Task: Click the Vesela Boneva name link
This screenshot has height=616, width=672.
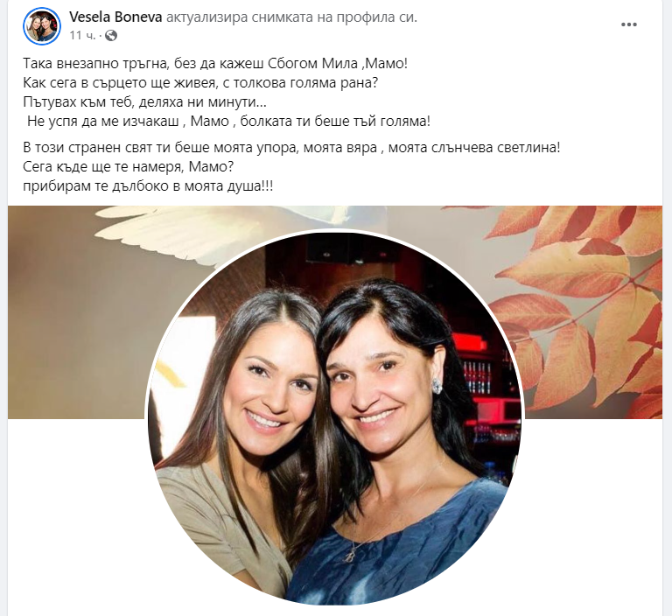Action: click(115, 17)
